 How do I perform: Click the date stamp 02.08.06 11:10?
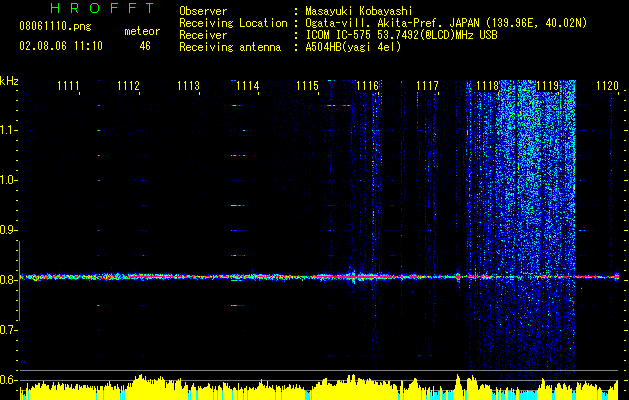click(x=61, y=46)
